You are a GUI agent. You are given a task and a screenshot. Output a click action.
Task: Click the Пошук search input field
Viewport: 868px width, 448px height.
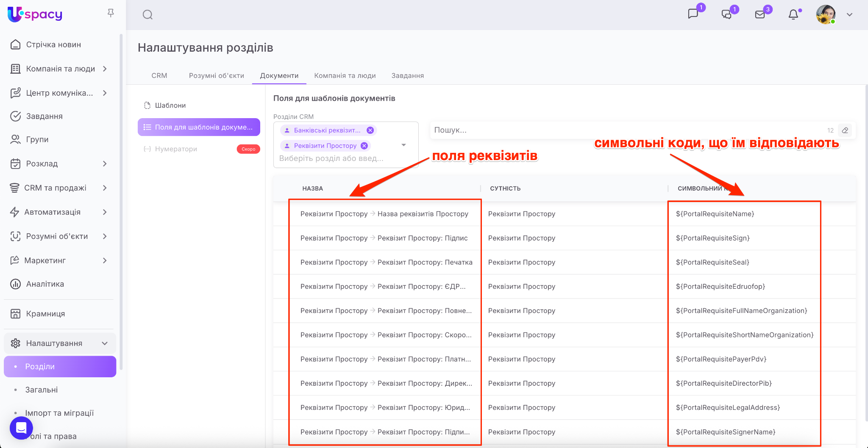tap(627, 130)
